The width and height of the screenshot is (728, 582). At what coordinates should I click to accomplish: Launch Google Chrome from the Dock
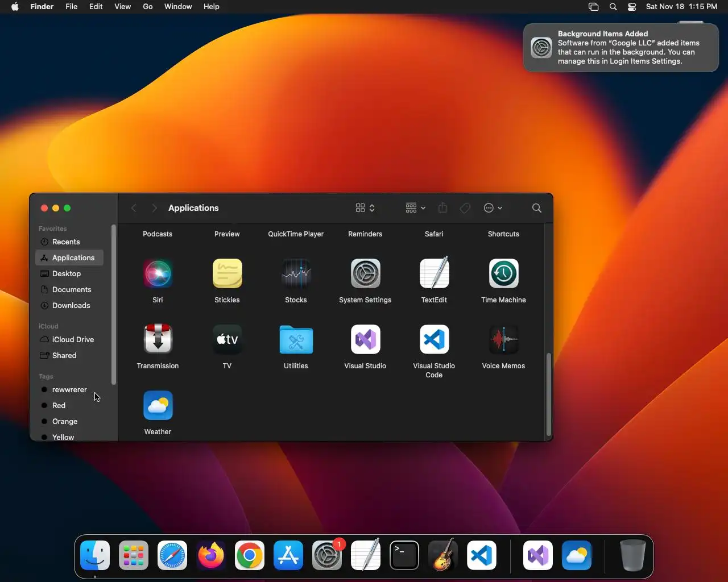point(250,555)
